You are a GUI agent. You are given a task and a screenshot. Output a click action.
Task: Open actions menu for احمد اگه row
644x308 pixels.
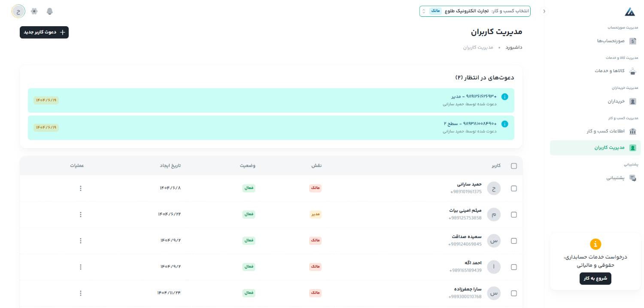coord(81,267)
